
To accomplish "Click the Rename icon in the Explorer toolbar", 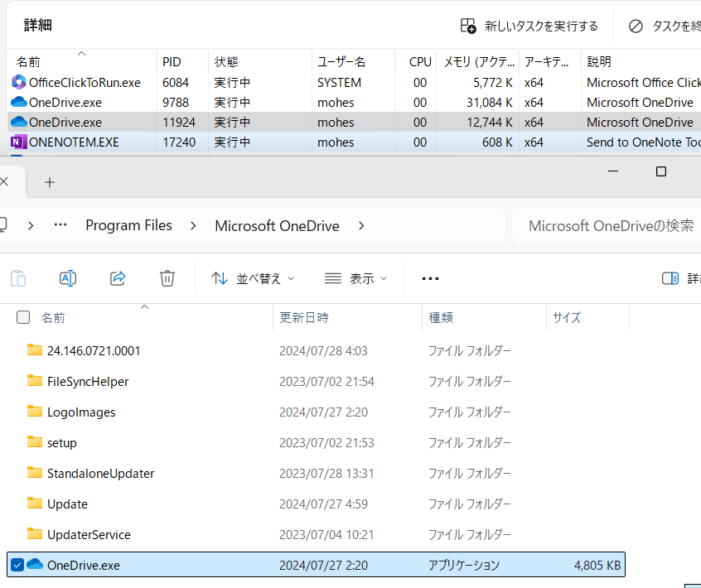I will [68, 278].
